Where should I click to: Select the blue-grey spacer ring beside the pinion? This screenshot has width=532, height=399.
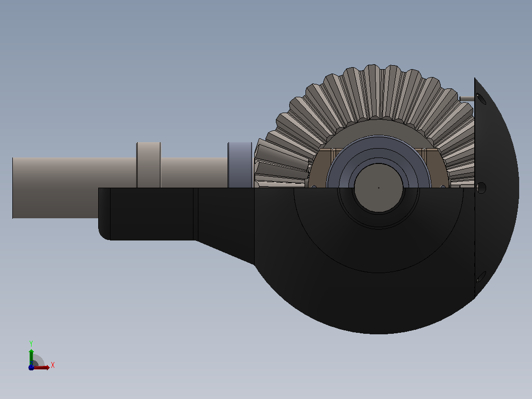tap(240, 165)
